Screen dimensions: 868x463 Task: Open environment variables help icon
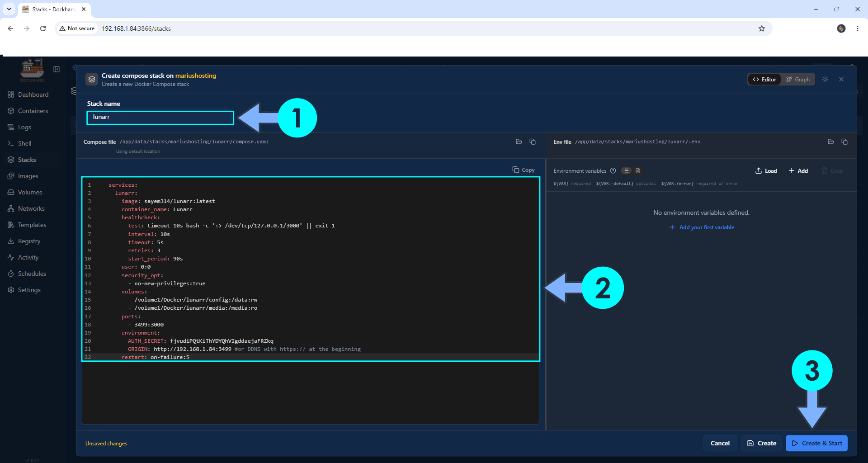click(x=613, y=171)
